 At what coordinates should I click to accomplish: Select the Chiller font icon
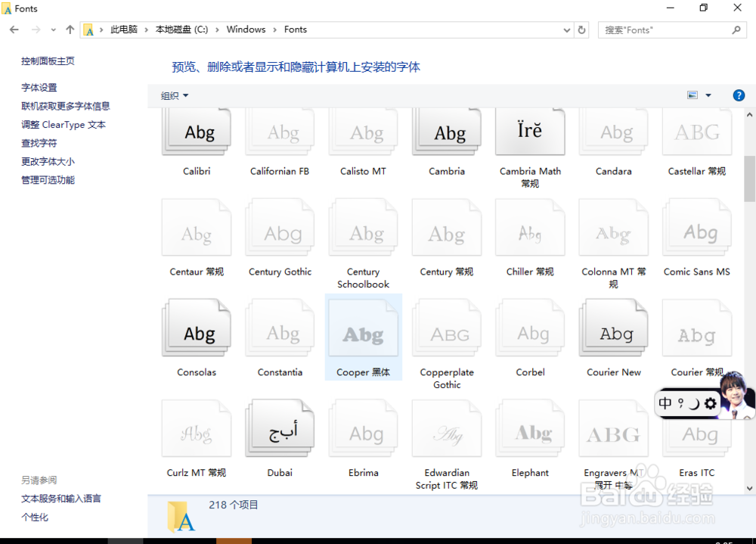tap(530, 227)
